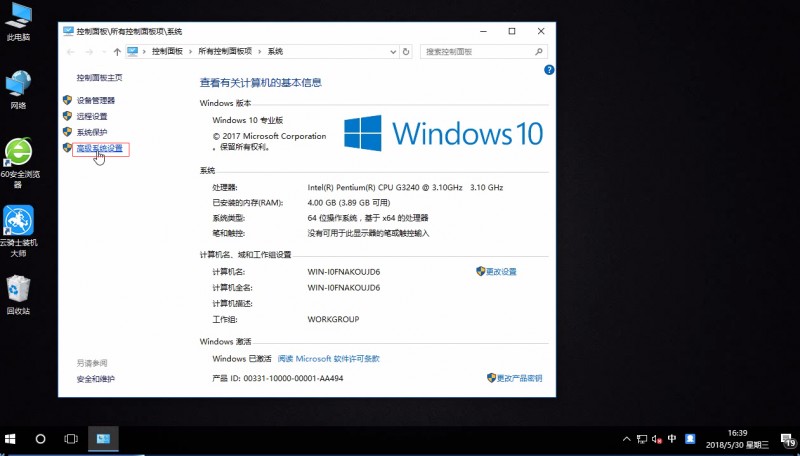The height and width of the screenshot is (456, 800).
Task: Open 高级系统设置 link
Action: click(x=99, y=148)
